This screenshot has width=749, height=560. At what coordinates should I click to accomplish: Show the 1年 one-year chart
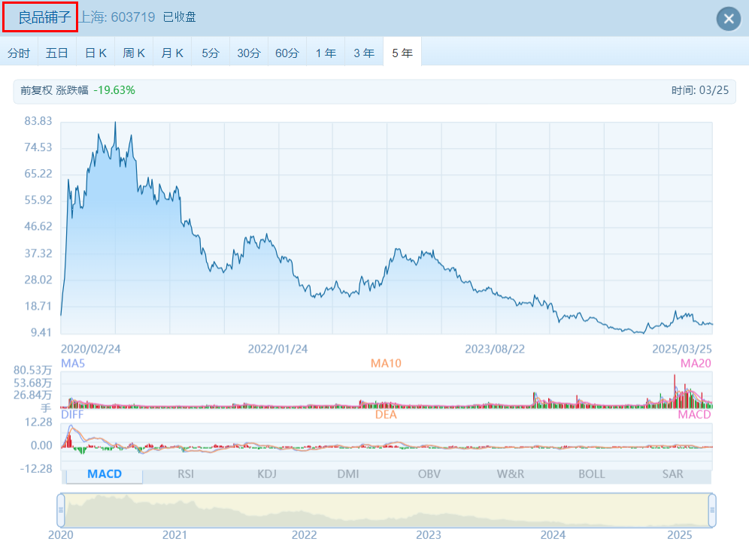[326, 53]
